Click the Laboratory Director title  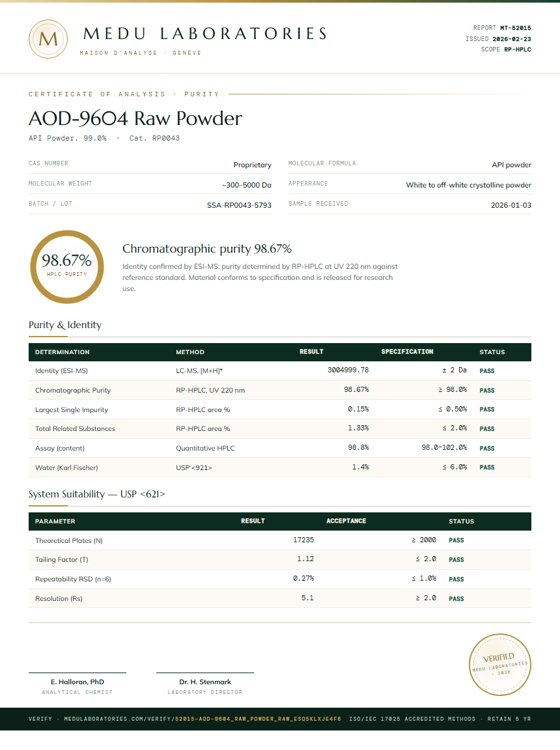[x=205, y=692]
